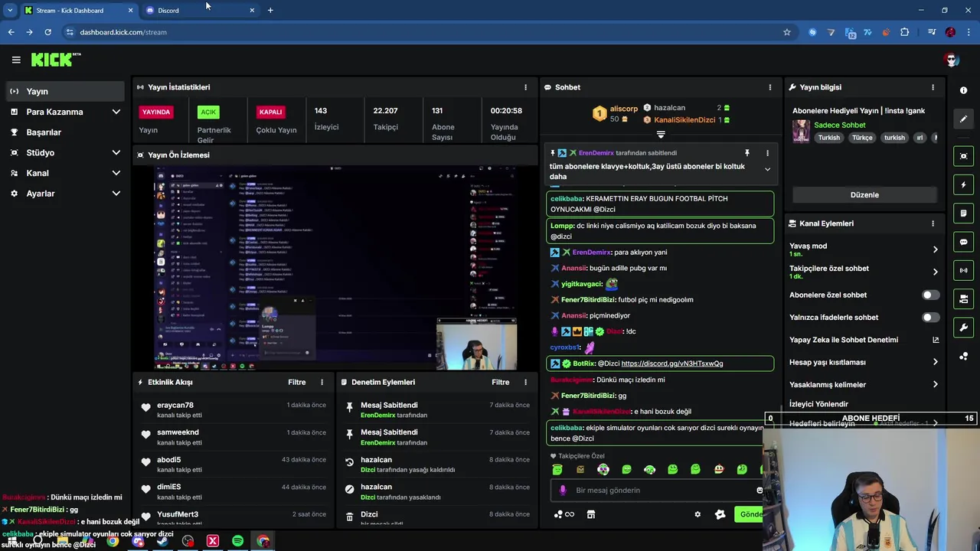Expand the Kanal sidebar section
980x551 pixels.
pos(116,173)
